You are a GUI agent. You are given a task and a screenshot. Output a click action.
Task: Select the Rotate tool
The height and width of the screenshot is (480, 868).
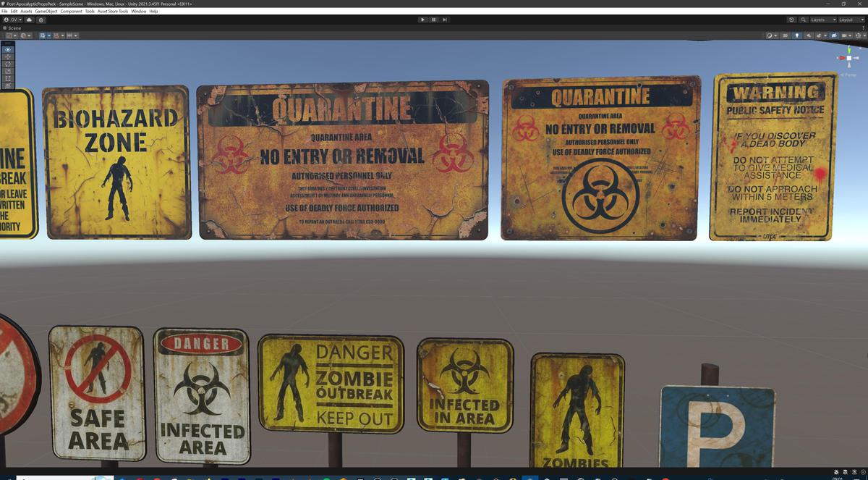click(7, 64)
